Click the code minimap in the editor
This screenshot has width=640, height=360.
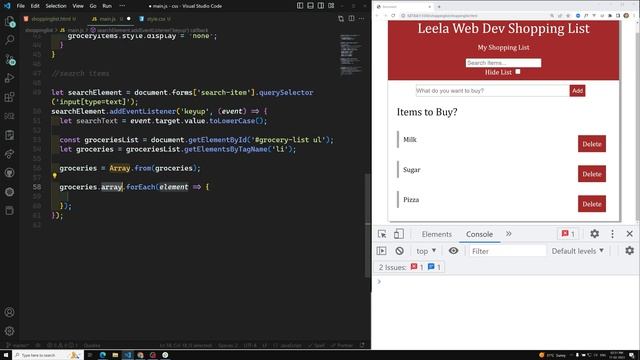pyautogui.click(x=351, y=55)
